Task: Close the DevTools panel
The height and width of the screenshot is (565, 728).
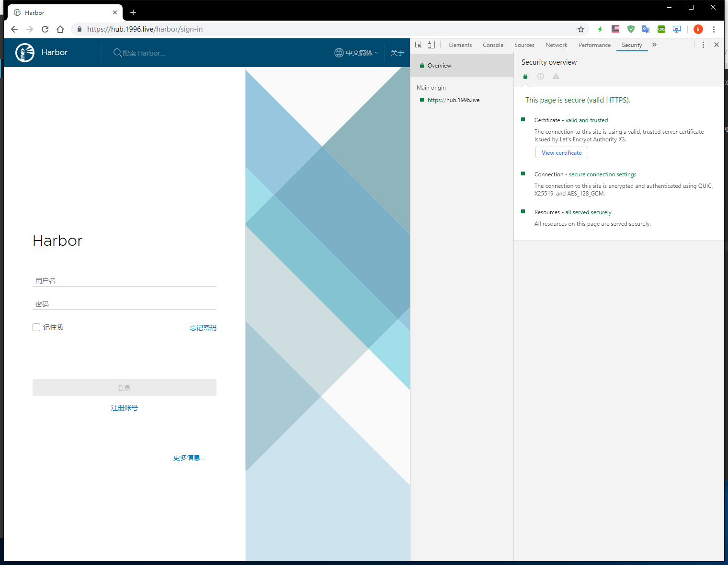Action: (x=717, y=45)
